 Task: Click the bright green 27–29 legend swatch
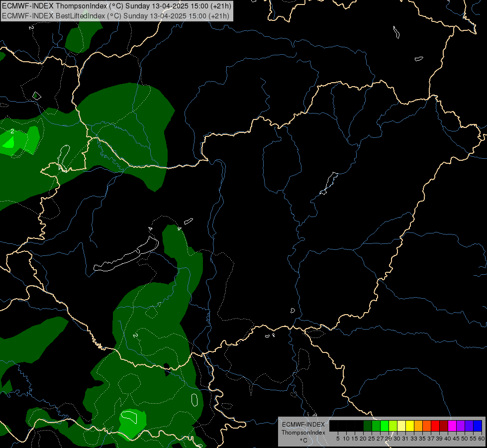pos(384,426)
